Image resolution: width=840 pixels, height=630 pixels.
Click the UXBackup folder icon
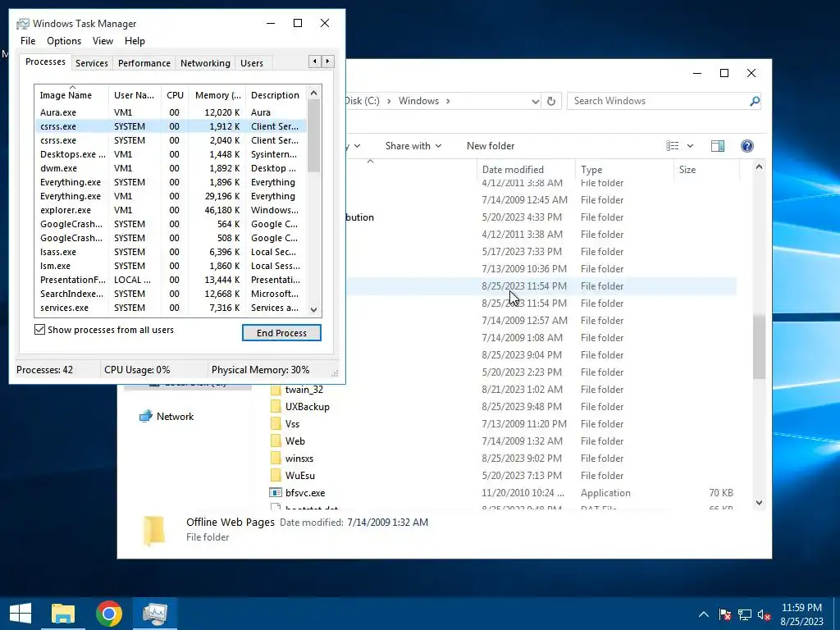[x=276, y=407]
